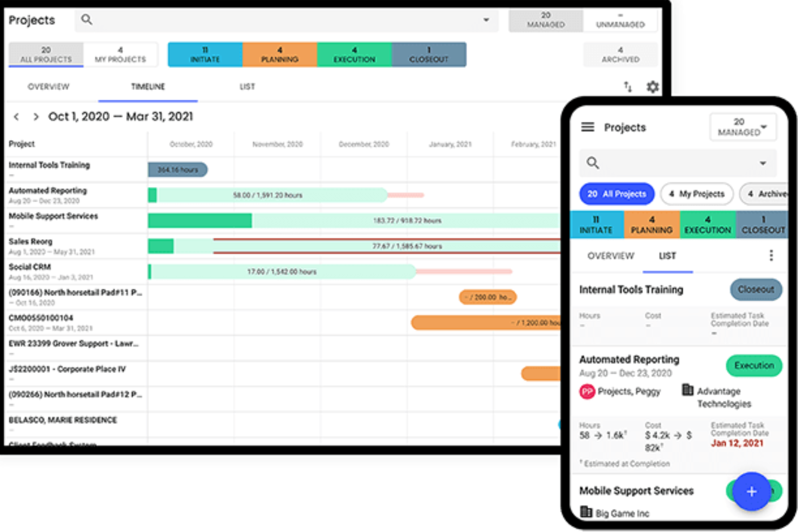Click the sort arrows icon on desktop
This screenshot has height=532, width=798.
[628, 87]
